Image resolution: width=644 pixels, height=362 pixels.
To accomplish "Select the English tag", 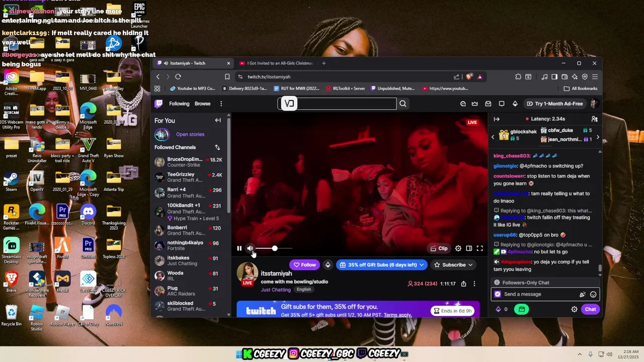I will tap(303, 290).
